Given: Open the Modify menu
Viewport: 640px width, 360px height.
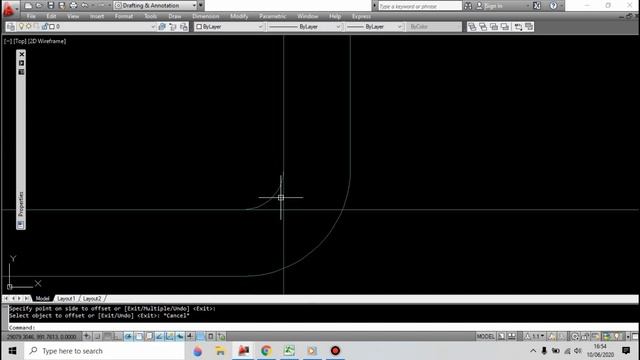Looking at the screenshot, I should click(239, 16).
